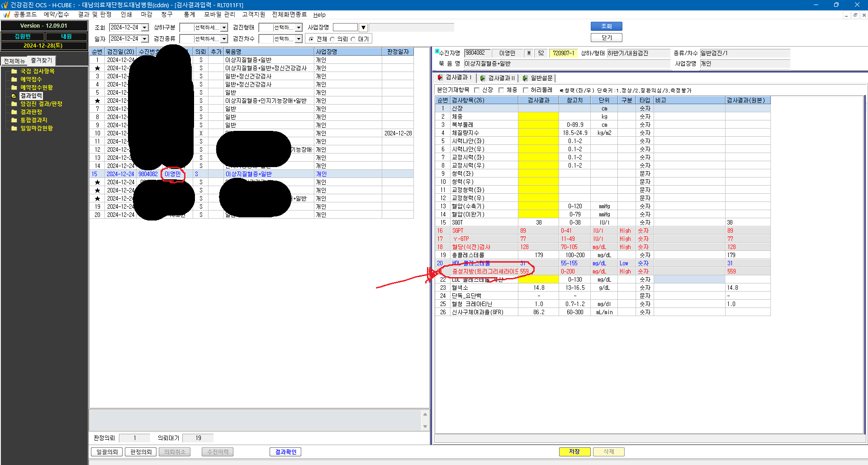
Task: Select the 의뢰 radio button
Action: click(332, 39)
